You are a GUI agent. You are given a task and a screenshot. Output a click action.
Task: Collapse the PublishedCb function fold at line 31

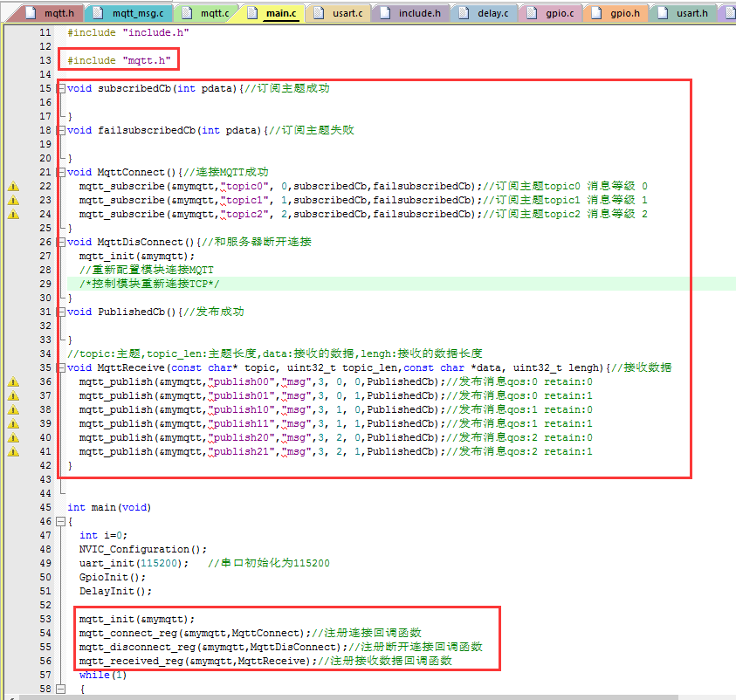[61, 312]
